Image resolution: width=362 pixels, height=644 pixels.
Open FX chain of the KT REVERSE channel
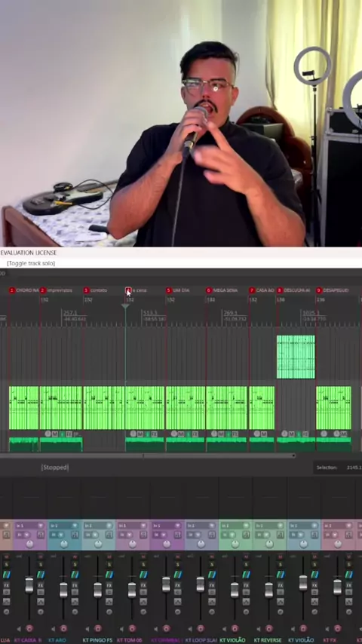click(x=281, y=585)
